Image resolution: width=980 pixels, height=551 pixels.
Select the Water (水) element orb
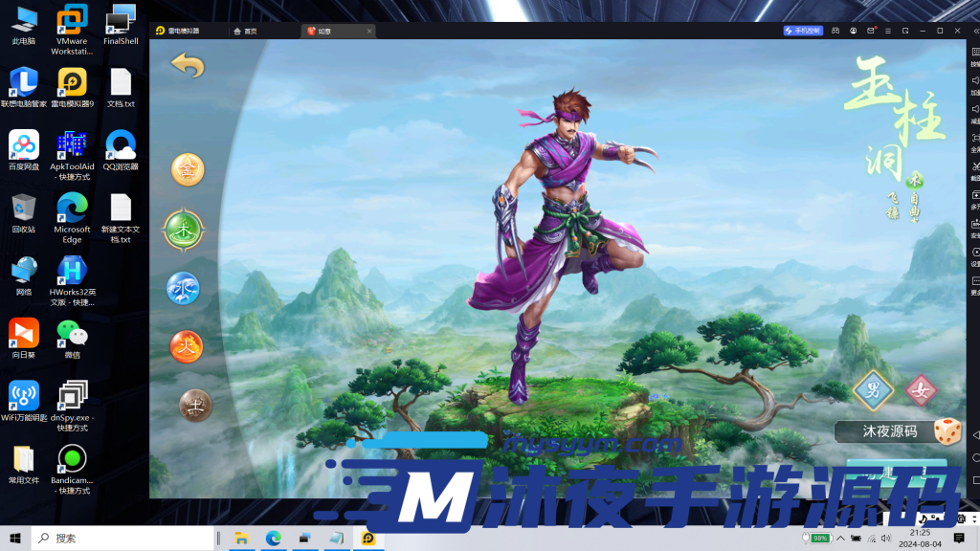pyautogui.click(x=183, y=288)
